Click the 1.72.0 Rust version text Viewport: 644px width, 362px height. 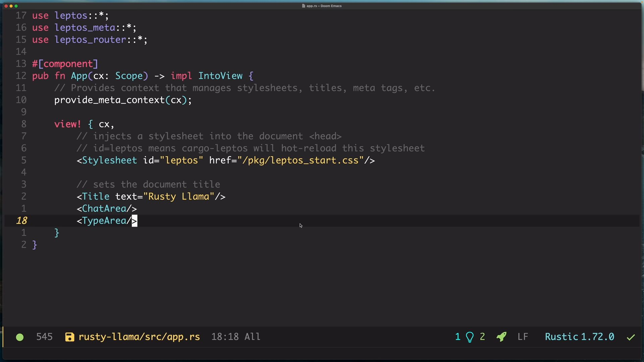597,337
